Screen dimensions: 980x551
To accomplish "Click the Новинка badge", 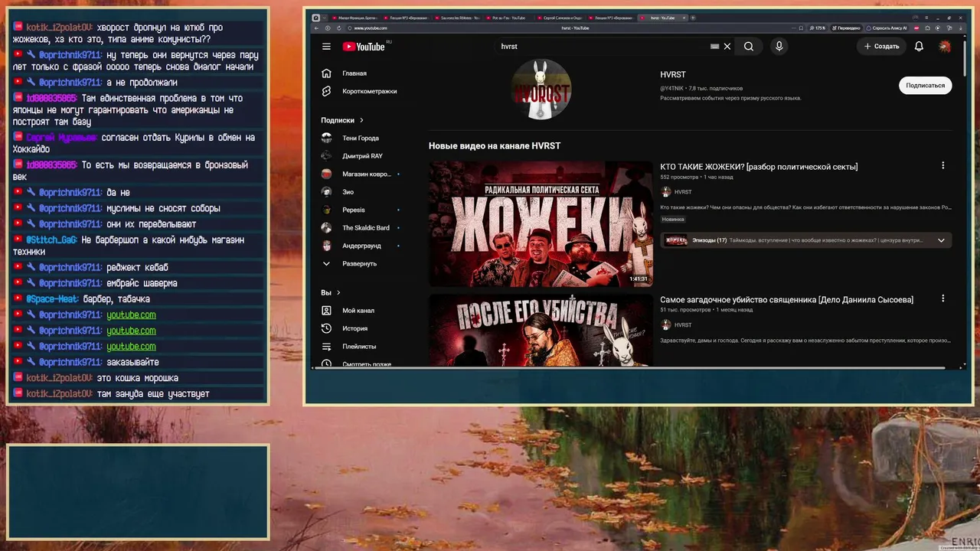I will tap(673, 220).
